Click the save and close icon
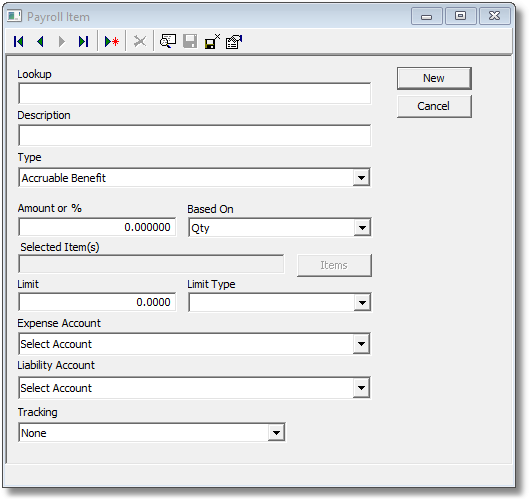 coord(212,42)
